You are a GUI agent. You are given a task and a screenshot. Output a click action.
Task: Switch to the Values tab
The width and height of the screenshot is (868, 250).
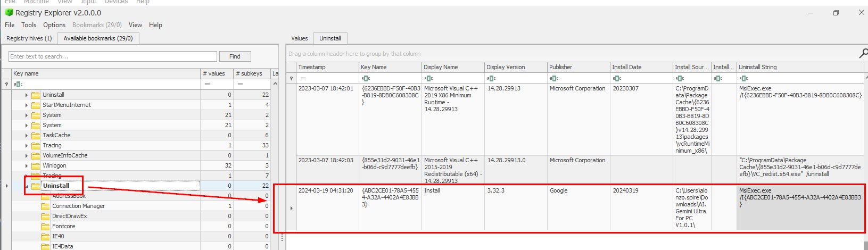tap(299, 38)
